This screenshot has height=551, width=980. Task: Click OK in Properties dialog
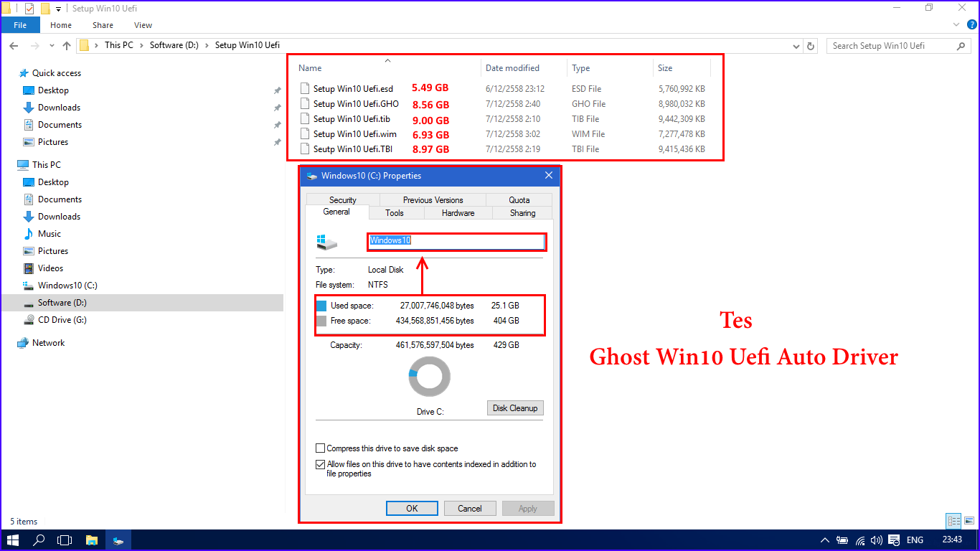pyautogui.click(x=412, y=508)
